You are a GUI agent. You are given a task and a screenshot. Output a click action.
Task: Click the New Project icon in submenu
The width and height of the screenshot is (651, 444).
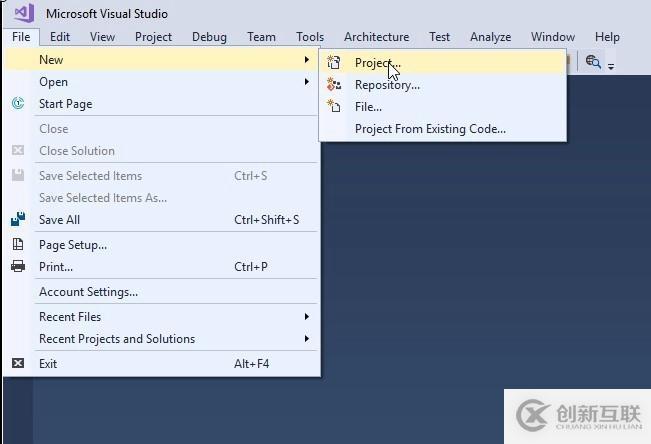pos(335,62)
